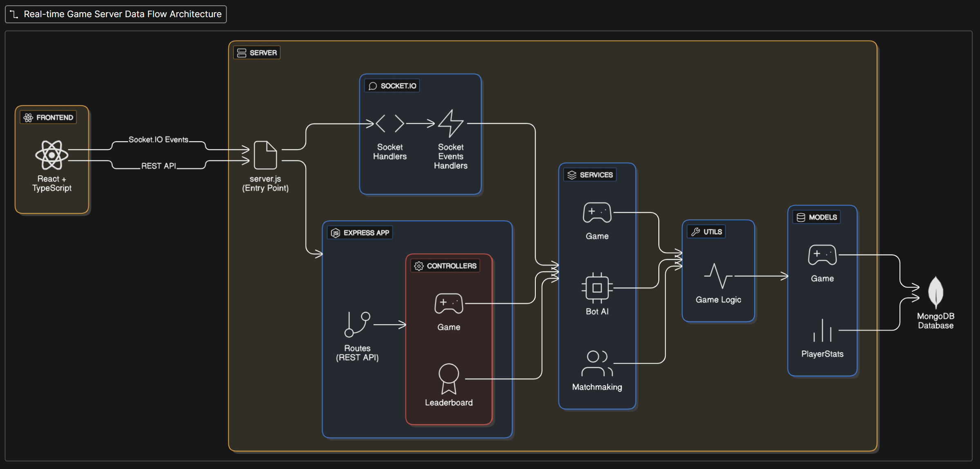Viewport: 980px width, 469px height.
Task: Select the UTILS group header
Action: coord(712,232)
